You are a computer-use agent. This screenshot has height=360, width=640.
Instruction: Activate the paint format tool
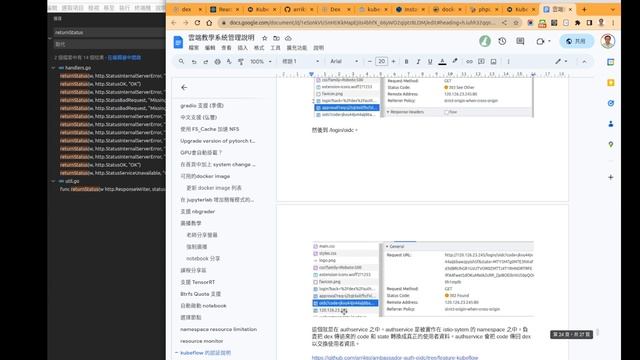241,62
